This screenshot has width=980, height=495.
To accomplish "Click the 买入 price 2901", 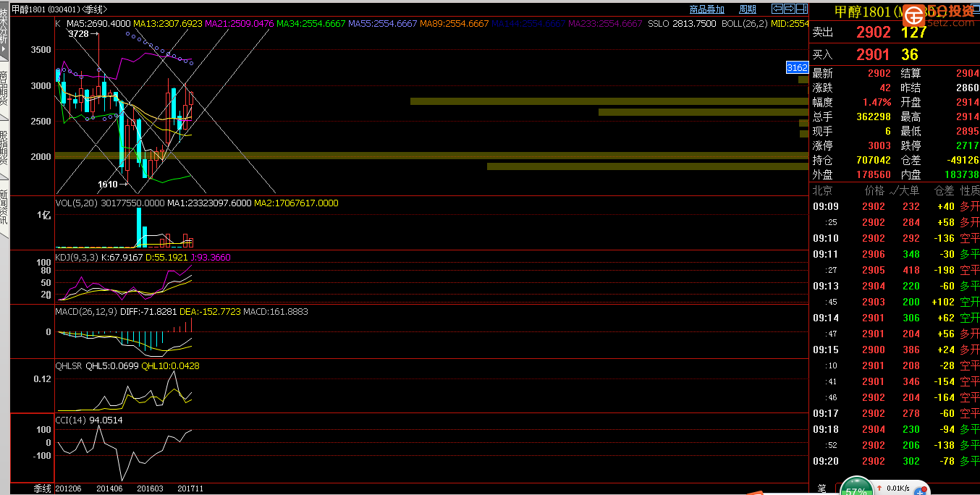I will (874, 54).
